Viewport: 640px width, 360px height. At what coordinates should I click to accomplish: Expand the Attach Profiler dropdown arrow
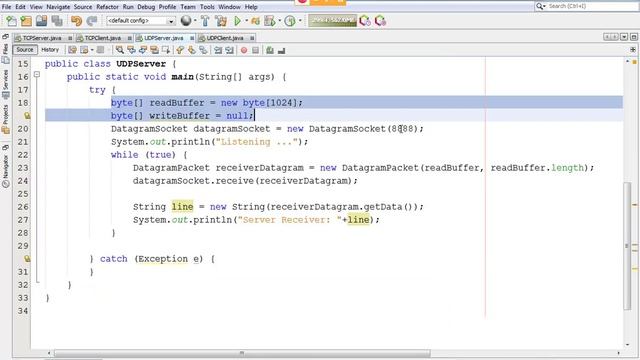coord(300,21)
